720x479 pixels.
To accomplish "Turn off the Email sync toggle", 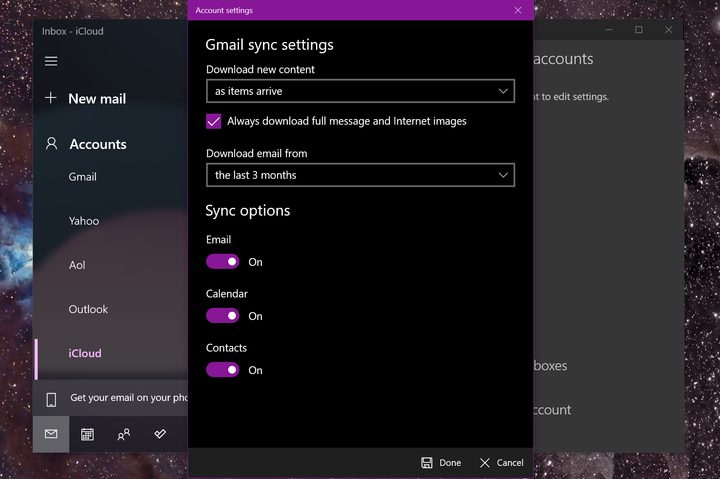I will click(x=223, y=262).
